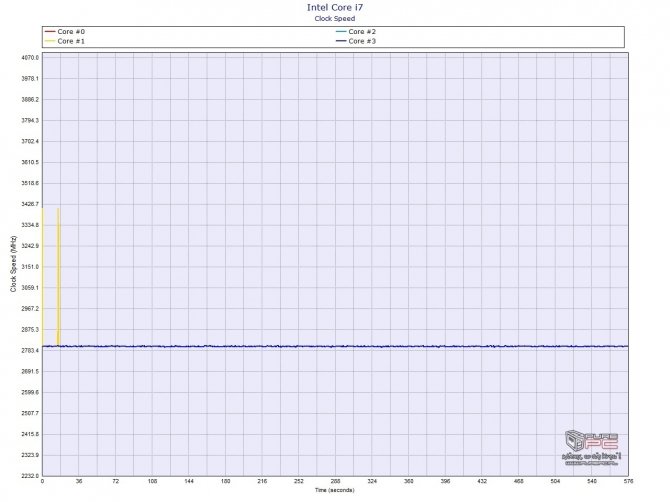Click the 3702.4 y-axis value

pos(30,141)
